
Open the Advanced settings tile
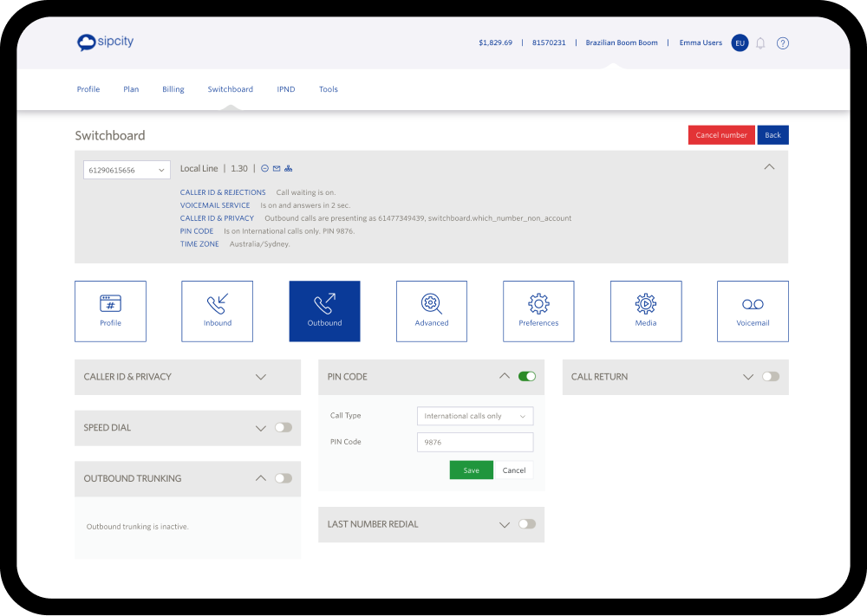[431, 311]
